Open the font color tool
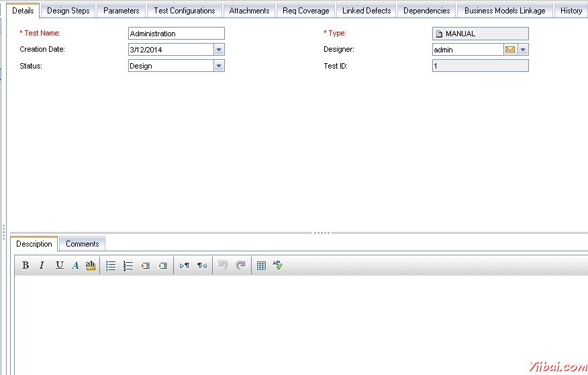The height and width of the screenshot is (375, 588). pyautogui.click(x=75, y=265)
